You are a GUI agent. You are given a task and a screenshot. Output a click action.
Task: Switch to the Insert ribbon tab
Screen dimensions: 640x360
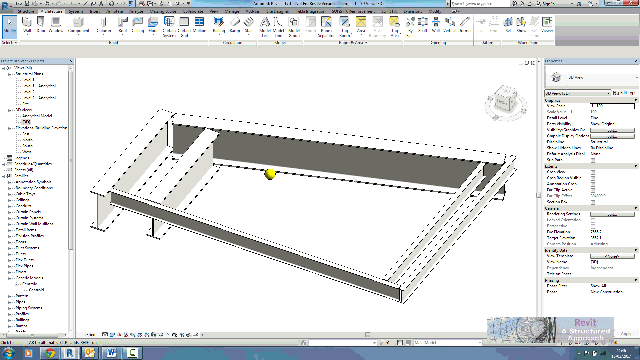[94, 12]
